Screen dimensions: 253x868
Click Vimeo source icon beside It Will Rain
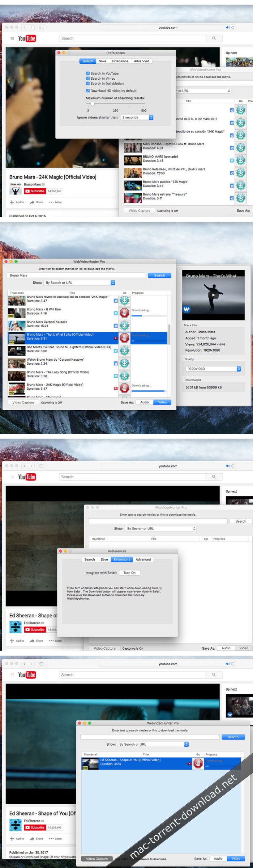116,313
